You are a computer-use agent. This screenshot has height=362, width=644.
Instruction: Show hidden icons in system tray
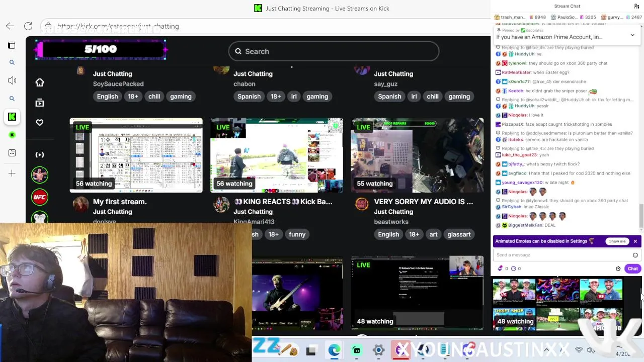click(x=547, y=350)
